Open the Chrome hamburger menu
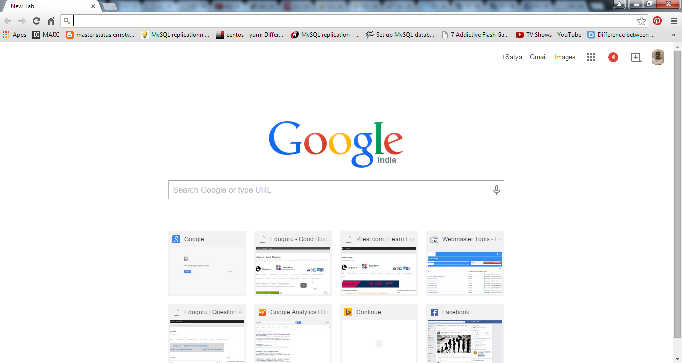Viewport: 682px width, 363px height. [674, 21]
